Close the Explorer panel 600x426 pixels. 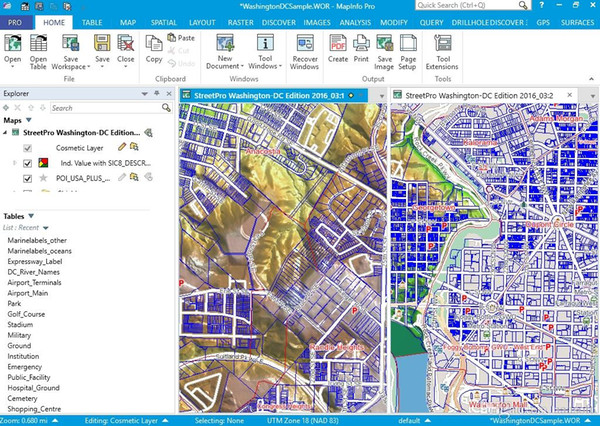point(169,93)
